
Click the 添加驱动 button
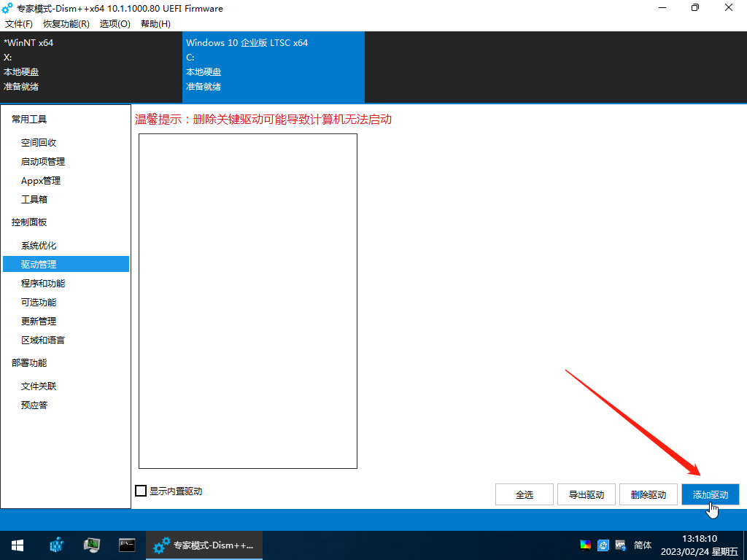pyautogui.click(x=710, y=494)
